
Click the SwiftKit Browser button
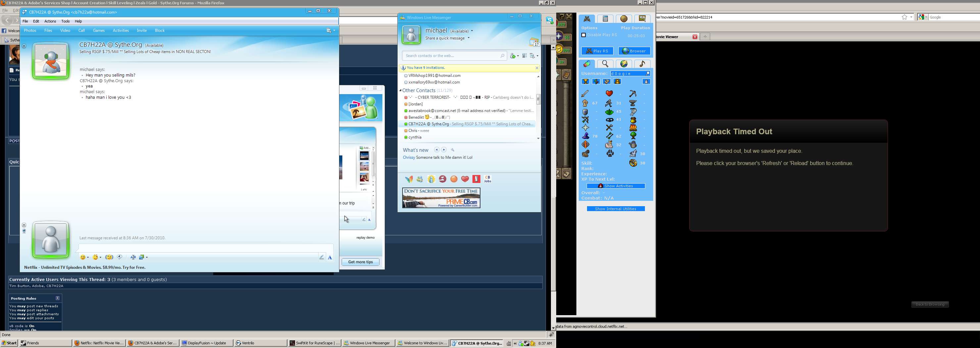(634, 51)
